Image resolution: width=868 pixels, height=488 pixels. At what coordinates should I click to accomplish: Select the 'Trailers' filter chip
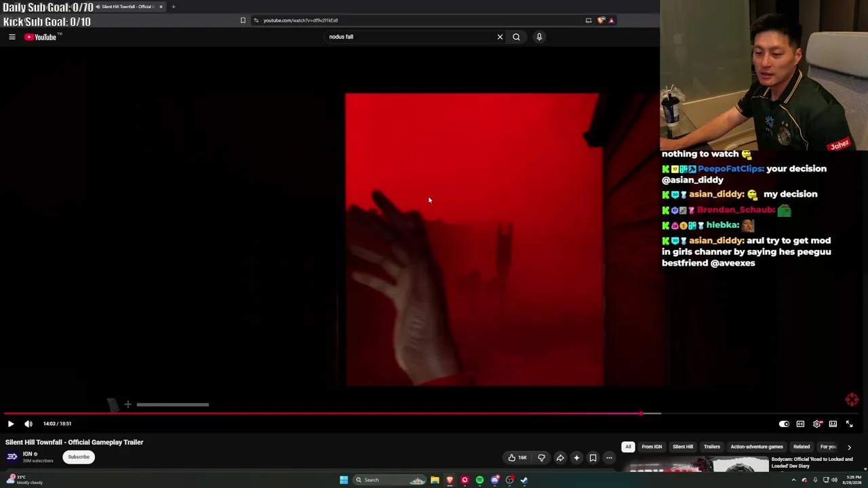712,447
